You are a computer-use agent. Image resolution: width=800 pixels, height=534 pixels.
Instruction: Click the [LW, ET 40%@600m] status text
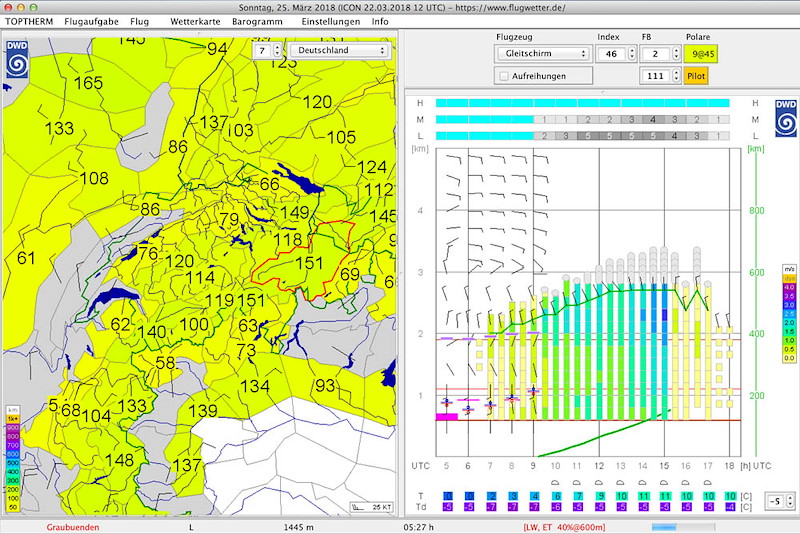click(564, 527)
